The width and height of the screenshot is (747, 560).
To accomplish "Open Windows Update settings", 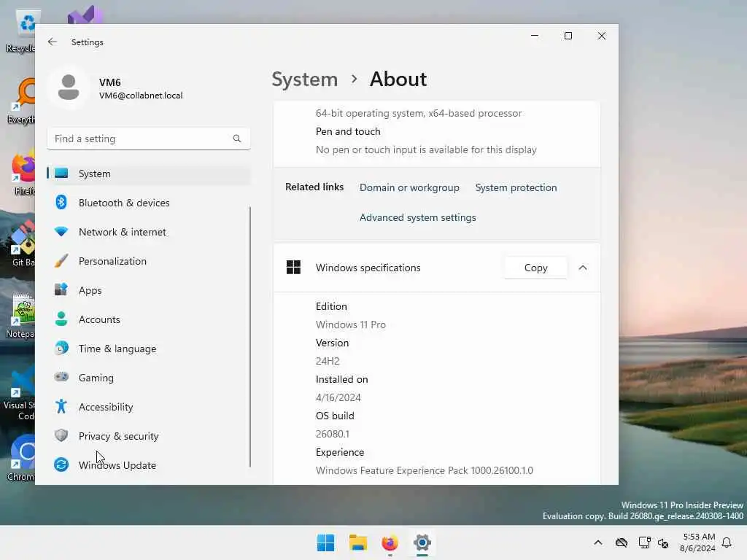I will (x=149, y=464).
